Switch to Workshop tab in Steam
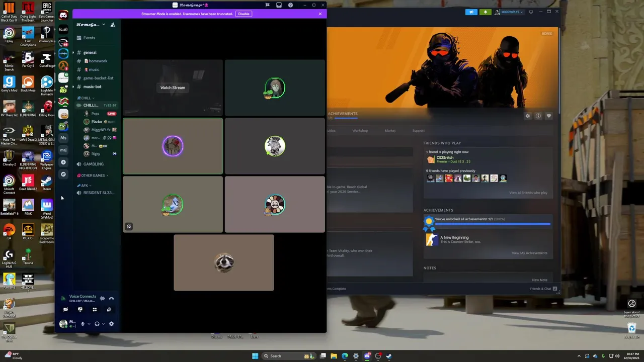 [360, 131]
